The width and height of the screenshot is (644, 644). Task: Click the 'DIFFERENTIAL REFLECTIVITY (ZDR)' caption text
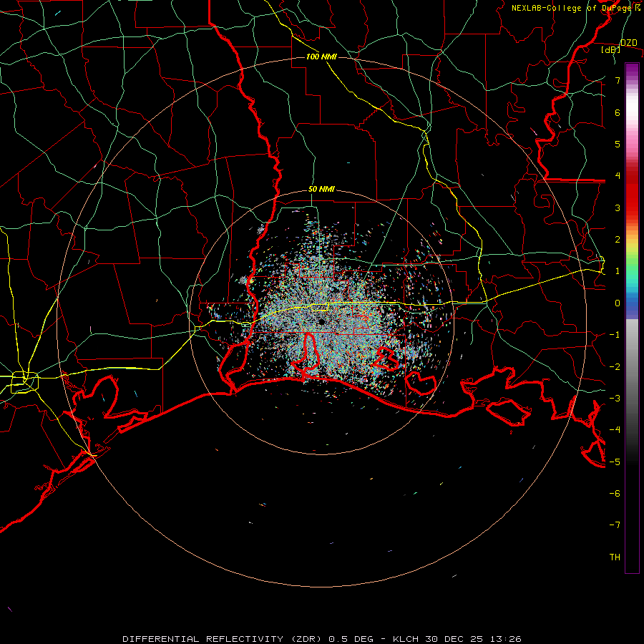click(223, 639)
